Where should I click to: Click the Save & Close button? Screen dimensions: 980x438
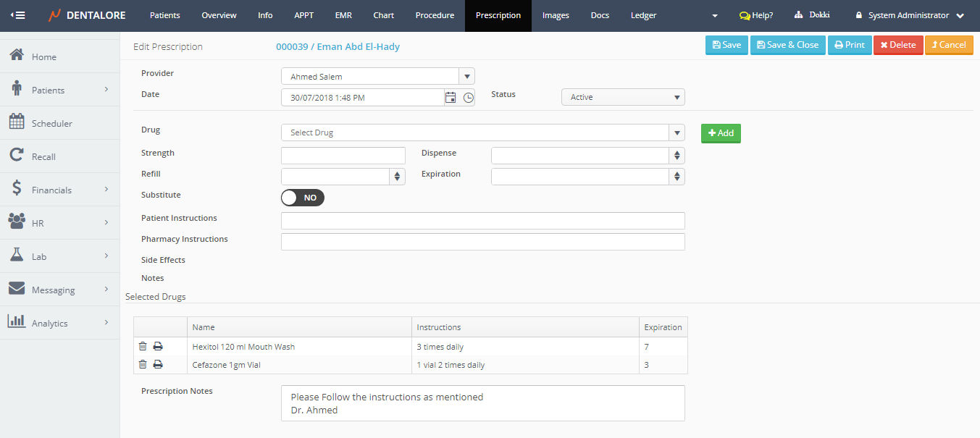[x=787, y=45]
